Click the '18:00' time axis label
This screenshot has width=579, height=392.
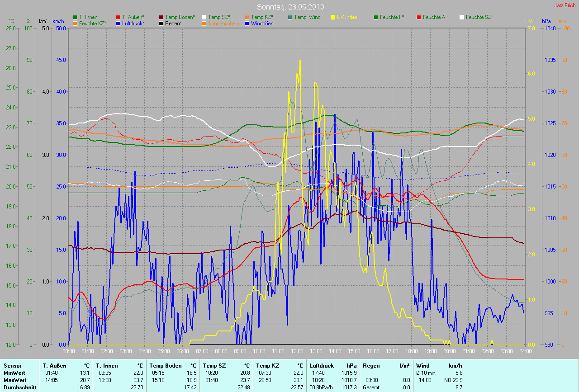411,351
